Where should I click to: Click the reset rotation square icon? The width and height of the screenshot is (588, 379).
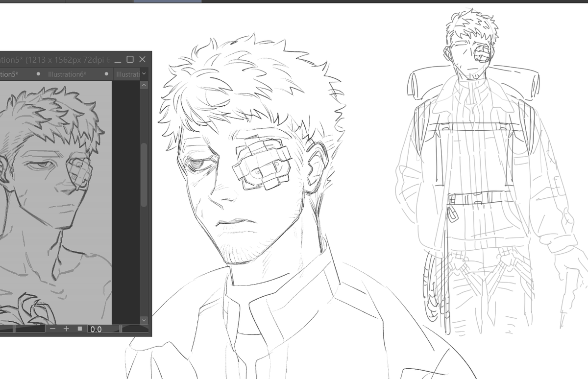pos(80,329)
